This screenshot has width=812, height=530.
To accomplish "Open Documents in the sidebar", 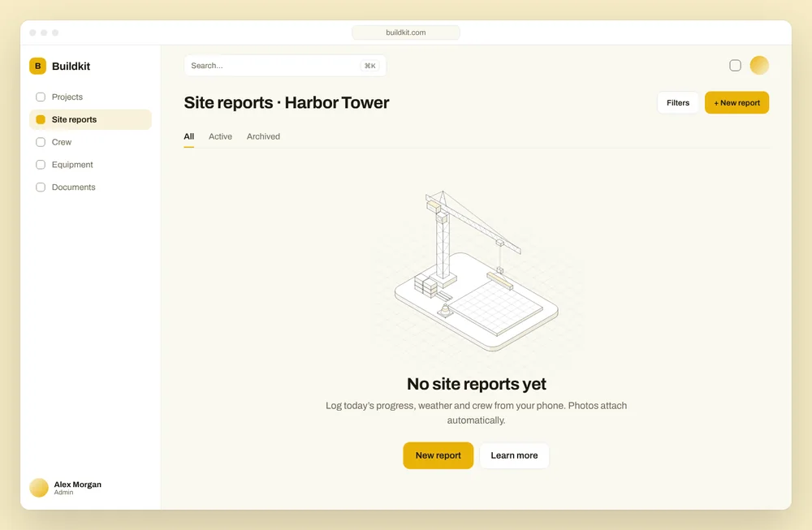I will click(x=91, y=187).
